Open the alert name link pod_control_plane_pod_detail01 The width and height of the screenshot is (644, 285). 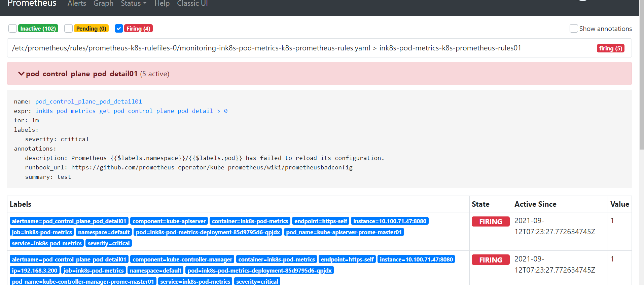tap(88, 101)
